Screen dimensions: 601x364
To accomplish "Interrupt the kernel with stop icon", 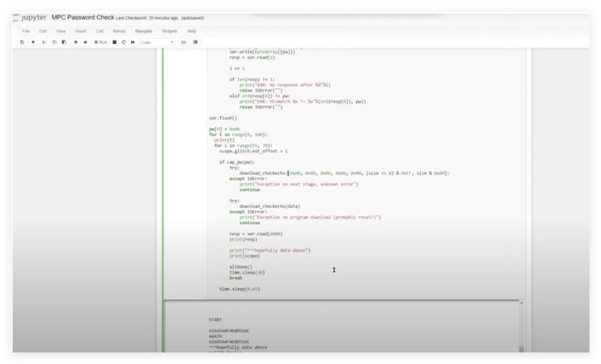I will 115,42.
